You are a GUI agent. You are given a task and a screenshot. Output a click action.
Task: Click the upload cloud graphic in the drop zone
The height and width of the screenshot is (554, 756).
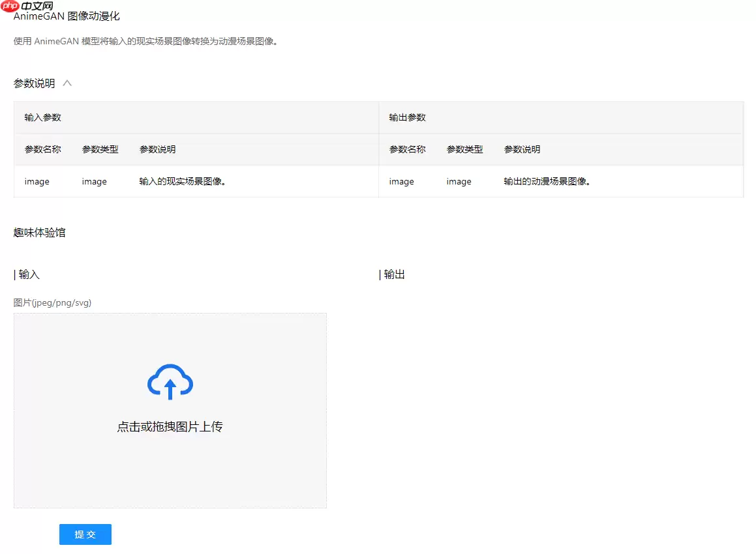170,383
